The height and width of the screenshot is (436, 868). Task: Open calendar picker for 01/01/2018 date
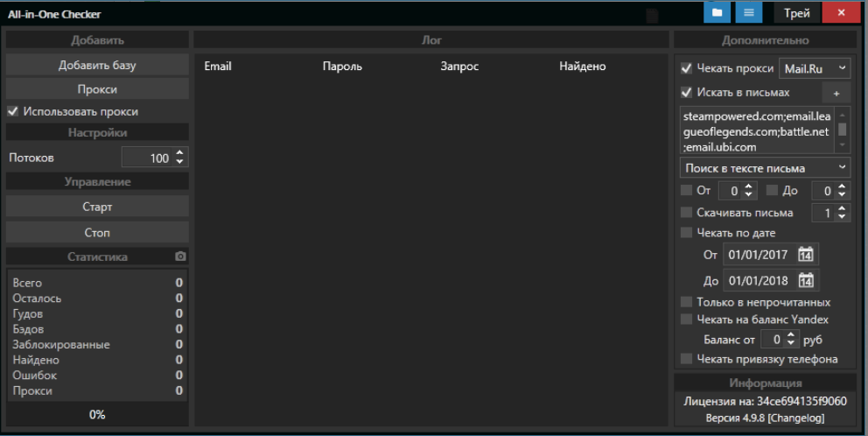[806, 281]
